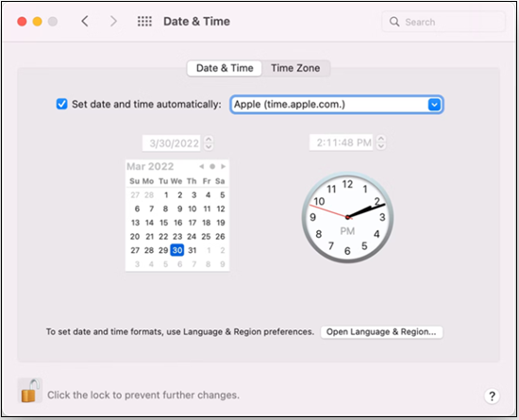Click the date field stepper arrows
The width and height of the screenshot is (519, 420).
click(x=209, y=143)
